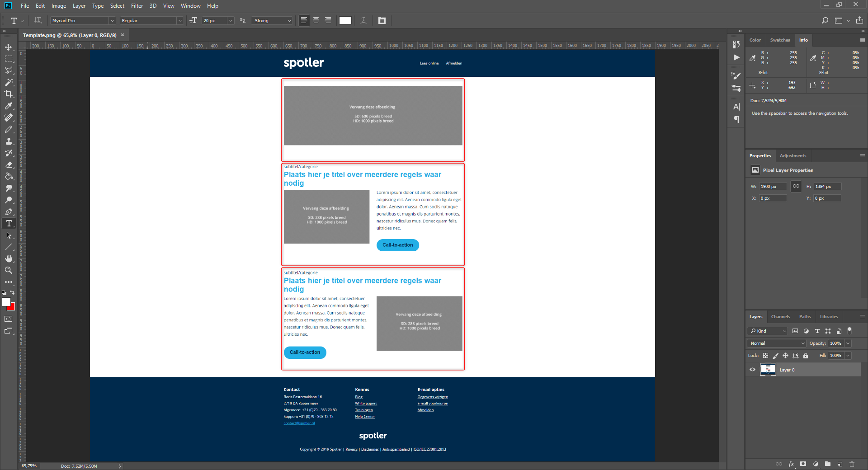Hide Layer 0 with its eye toggle
868x470 pixels.
tap(752, 370)
